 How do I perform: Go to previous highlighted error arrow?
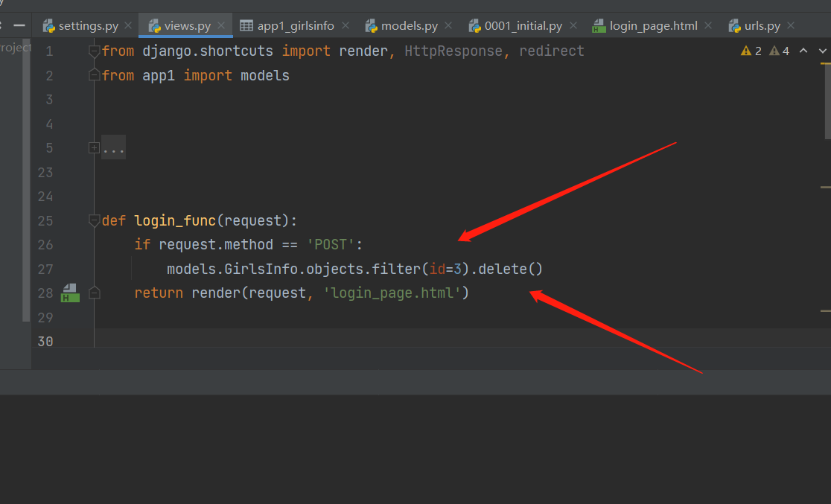[x=803, y=51]
